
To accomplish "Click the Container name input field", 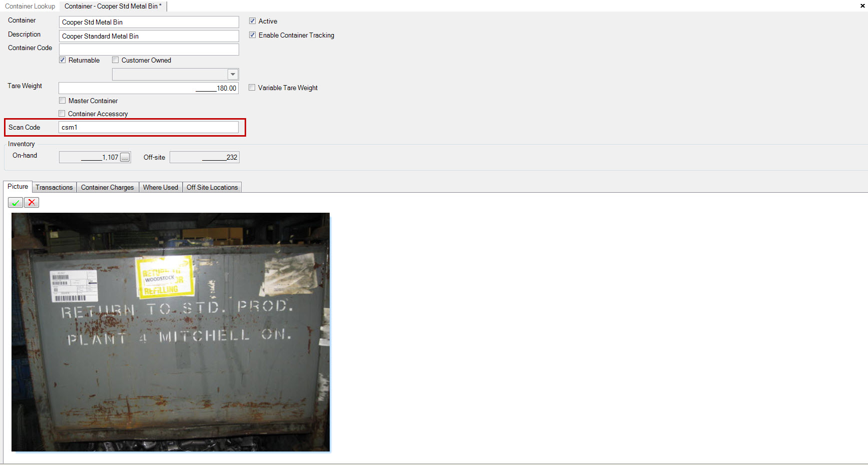I will [x=149, y=22].
